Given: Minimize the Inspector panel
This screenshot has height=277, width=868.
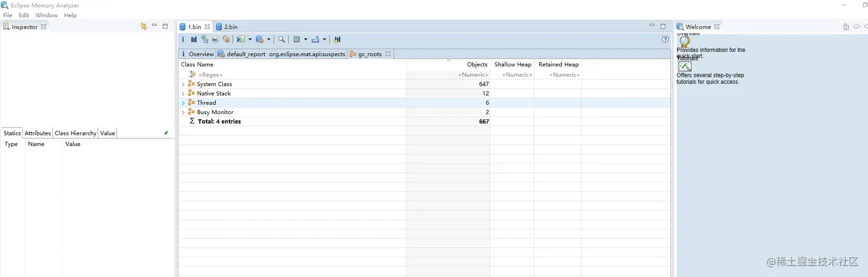Looking at the screenshot, I should 154,26.
